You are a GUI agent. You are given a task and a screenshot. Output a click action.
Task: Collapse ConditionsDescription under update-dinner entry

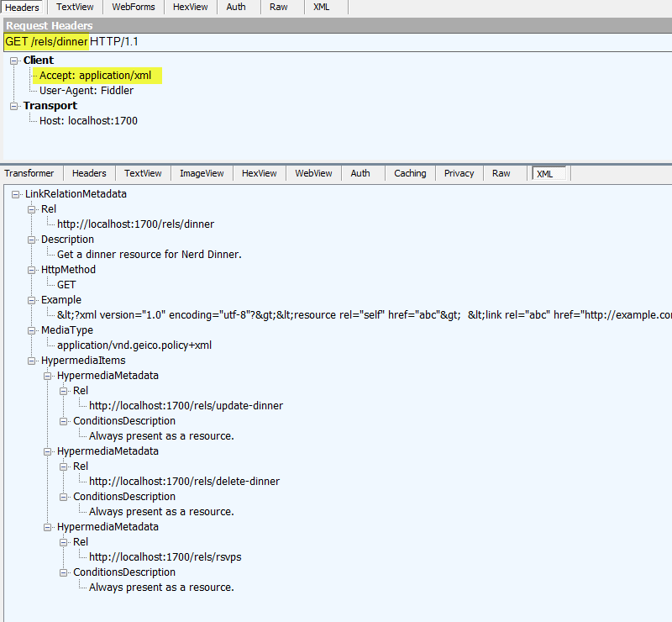pos(64,422)
